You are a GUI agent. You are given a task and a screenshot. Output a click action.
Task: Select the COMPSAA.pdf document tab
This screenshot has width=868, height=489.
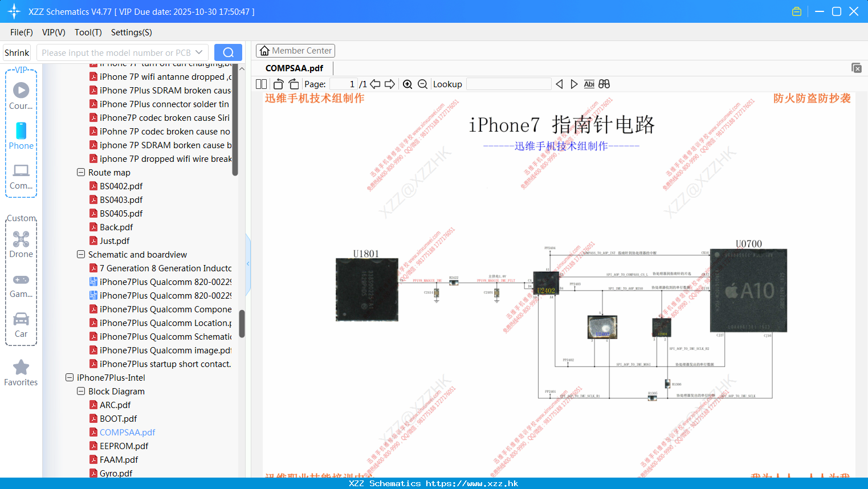point(294,68)
